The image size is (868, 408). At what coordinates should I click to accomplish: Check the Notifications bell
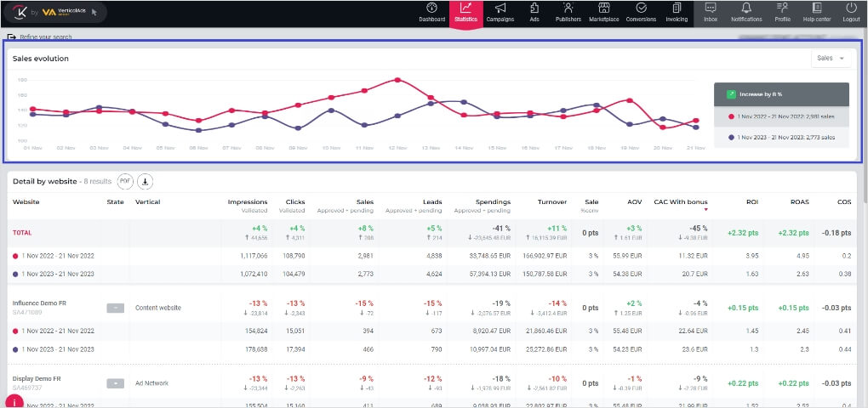(746, 13)
